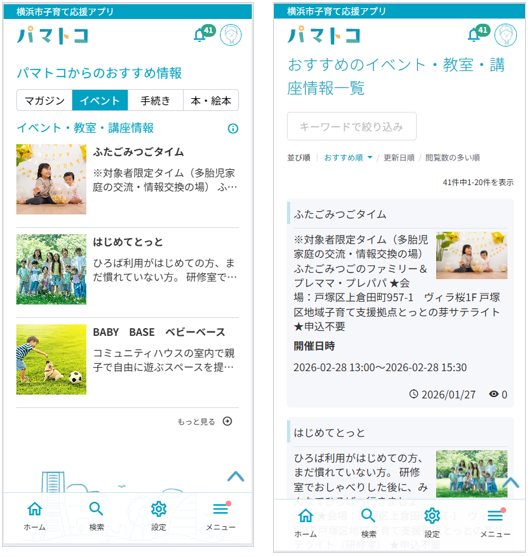Click info icon beside イベント・教室・講座情報
This screenshot has width=530, height=557.
pyautogui.click(x=233, y=129)
